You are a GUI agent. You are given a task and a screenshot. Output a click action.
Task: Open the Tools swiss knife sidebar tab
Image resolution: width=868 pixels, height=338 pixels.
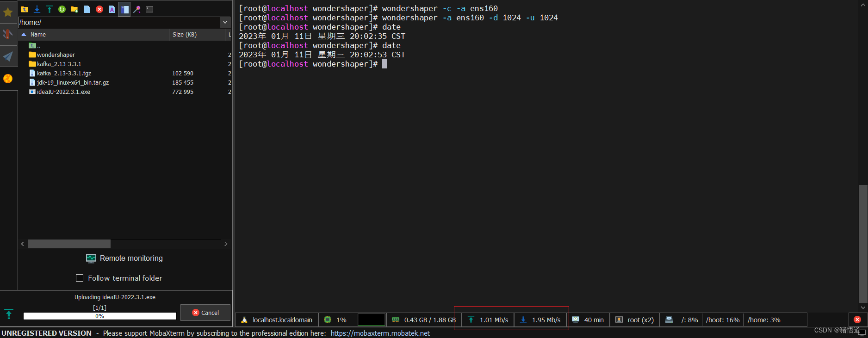click(x=8, y=34)
